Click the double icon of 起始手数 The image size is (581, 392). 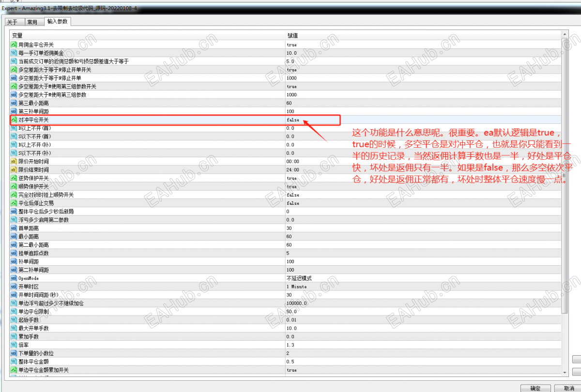(x=14, y=320)
